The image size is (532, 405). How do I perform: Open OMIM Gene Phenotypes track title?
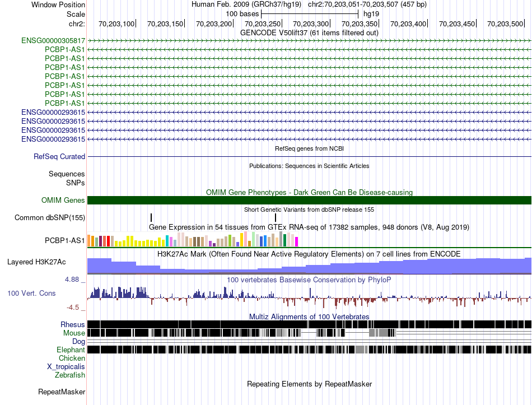(x=309, y=192)
